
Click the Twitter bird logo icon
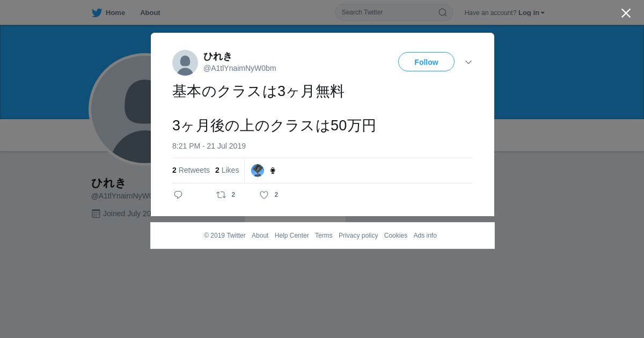click(97, 13)
